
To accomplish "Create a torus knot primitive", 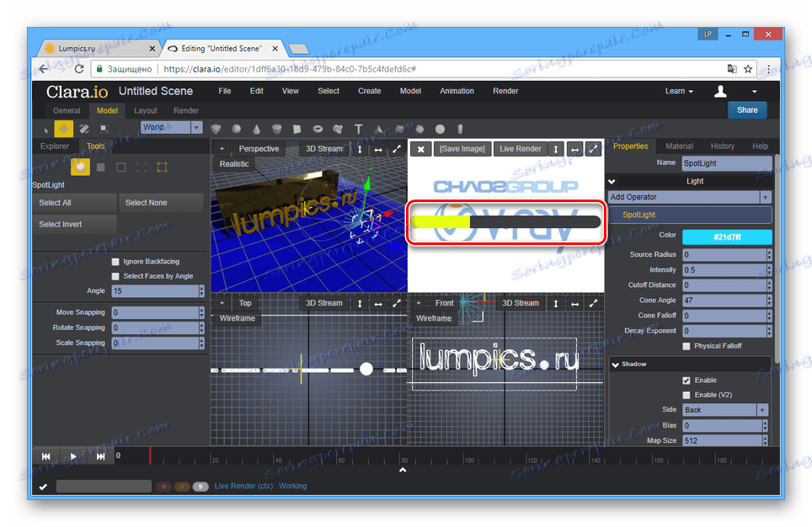I will pos(338,129).
